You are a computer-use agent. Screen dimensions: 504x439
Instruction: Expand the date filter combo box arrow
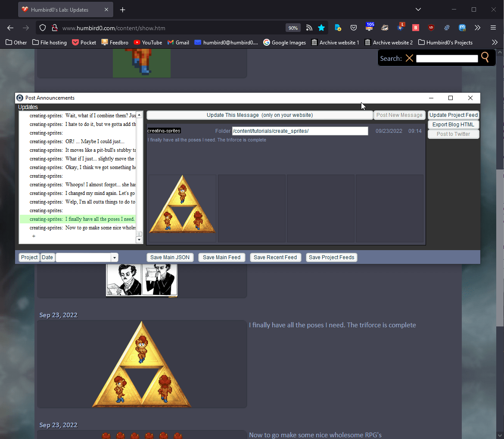pos(115,257)
